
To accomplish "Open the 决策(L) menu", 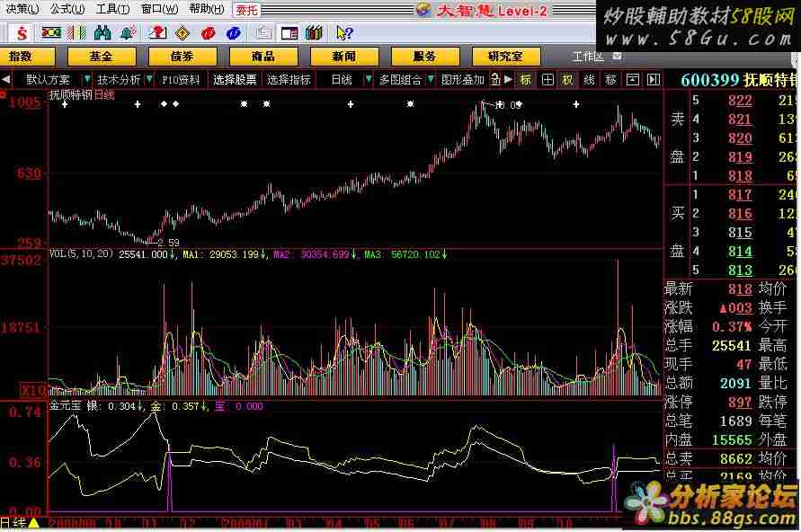I will [22, 9].
